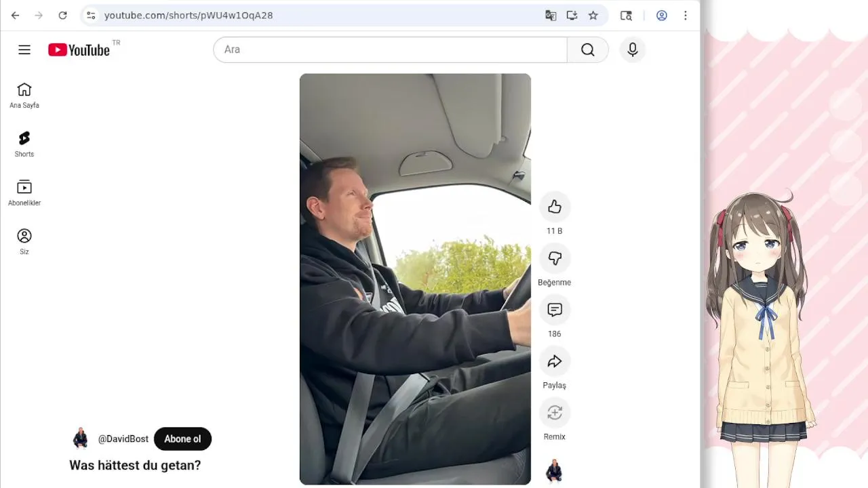The width and height of the screenshot is (868, 488).
Task: Reload the page in browser
Action: click(x=62, y=15)
